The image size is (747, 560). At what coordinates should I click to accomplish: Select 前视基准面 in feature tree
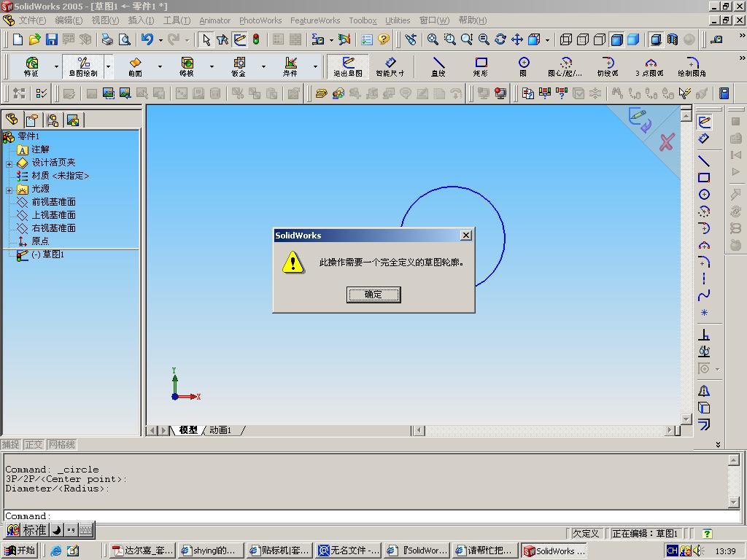[x=53, y=202]
